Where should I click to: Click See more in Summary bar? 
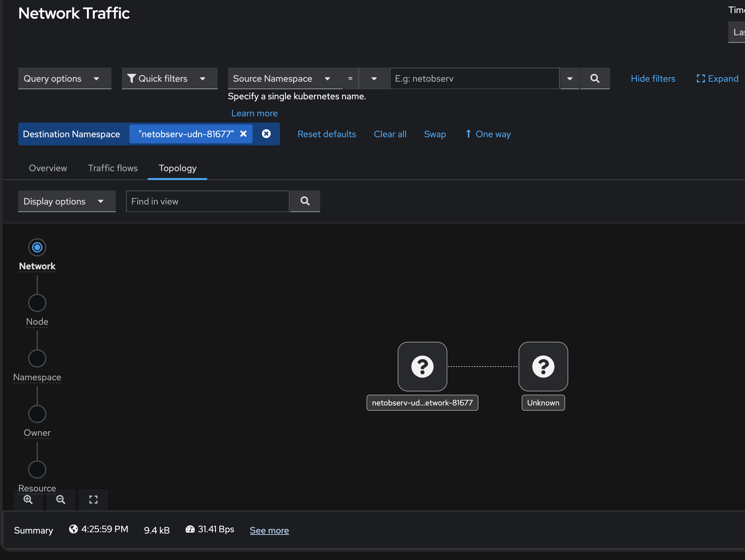(269, 530)
